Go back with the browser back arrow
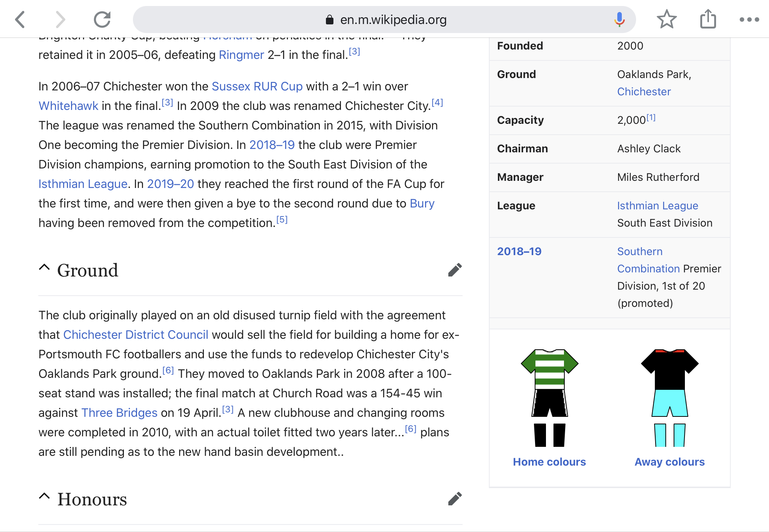Screen dimensions: 769x532 (x=20, y=20)
